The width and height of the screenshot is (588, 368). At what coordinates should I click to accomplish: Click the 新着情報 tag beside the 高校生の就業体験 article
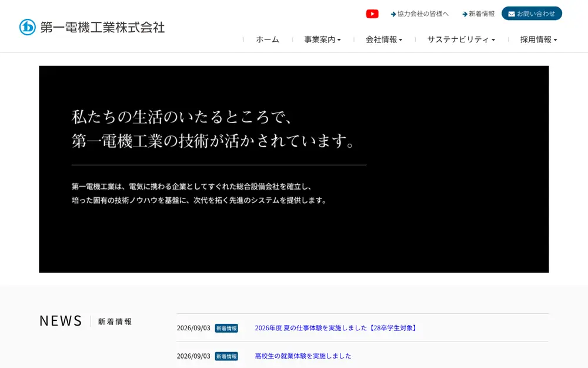[226, 356]
